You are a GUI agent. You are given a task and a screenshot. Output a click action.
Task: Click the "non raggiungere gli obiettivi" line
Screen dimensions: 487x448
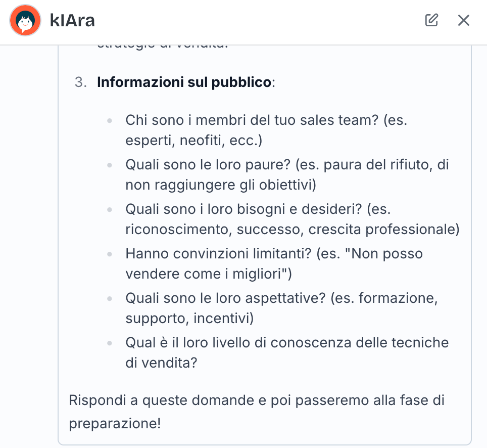click(x=221, y=185)
